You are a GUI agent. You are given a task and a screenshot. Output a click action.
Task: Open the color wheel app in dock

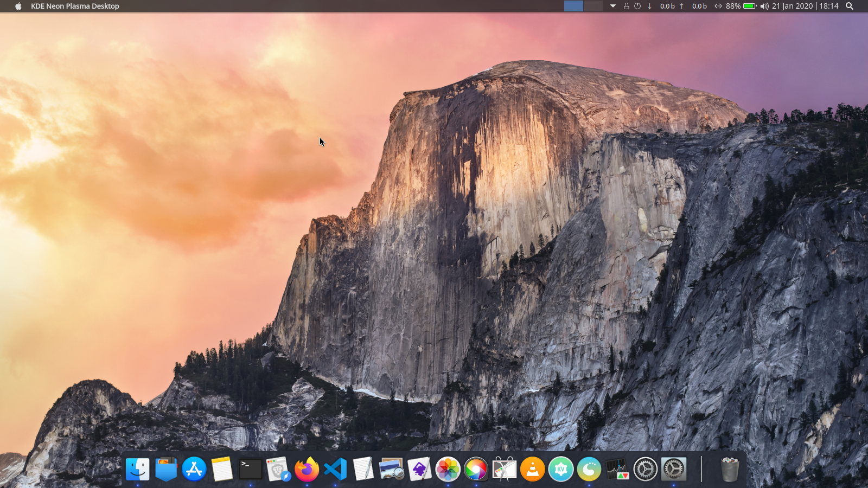pos(476,469)
